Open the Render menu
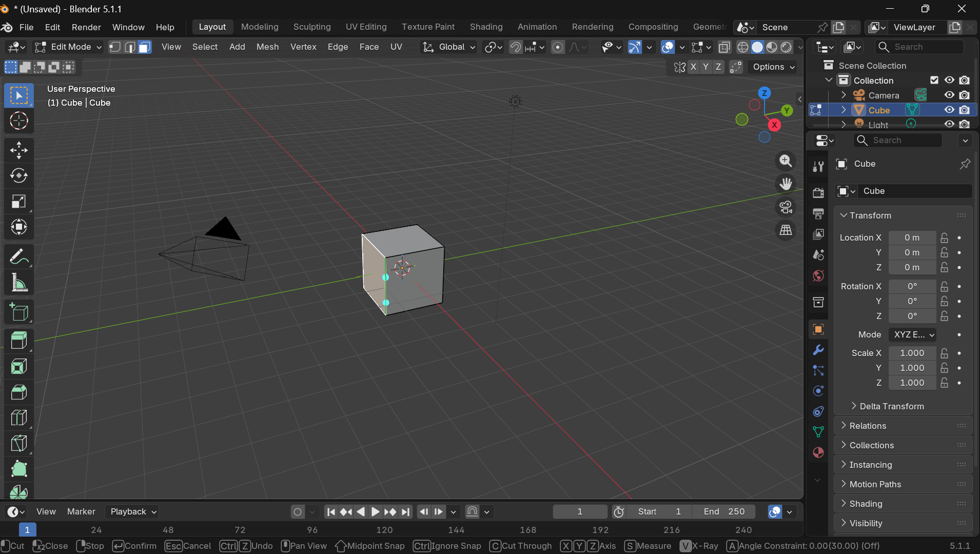This screenshot has height=554, width=980. coord(86,27)
